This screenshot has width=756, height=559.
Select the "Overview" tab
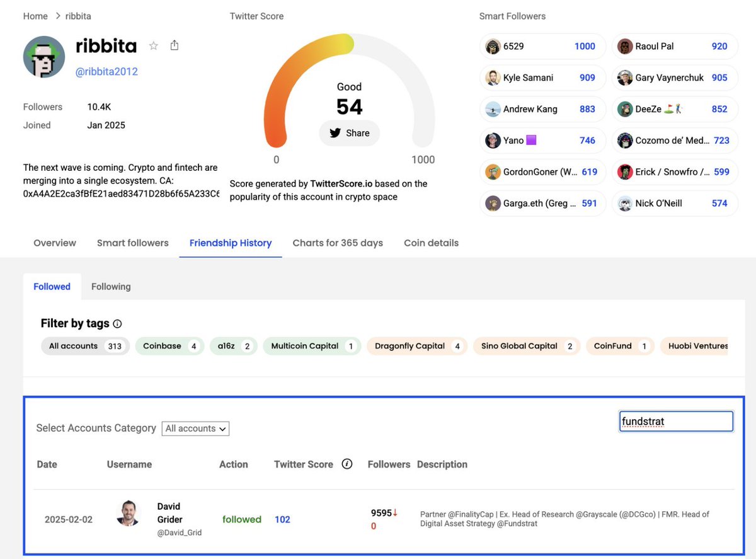coord(54,243)
